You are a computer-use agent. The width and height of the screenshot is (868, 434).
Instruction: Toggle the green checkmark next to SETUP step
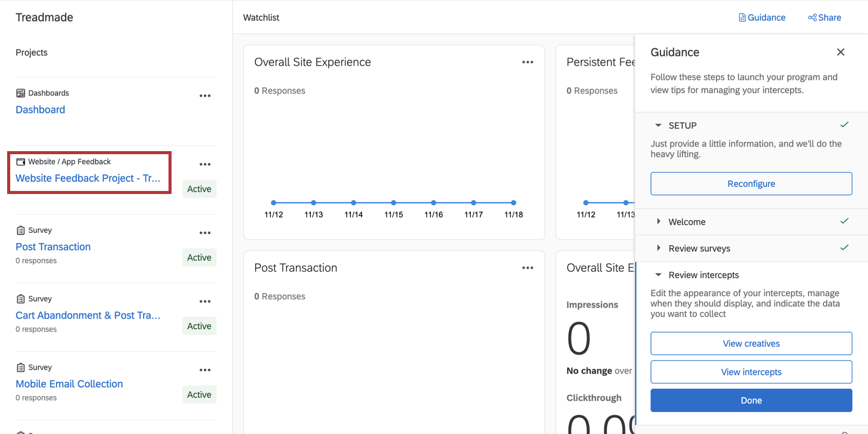click(844, 124)
